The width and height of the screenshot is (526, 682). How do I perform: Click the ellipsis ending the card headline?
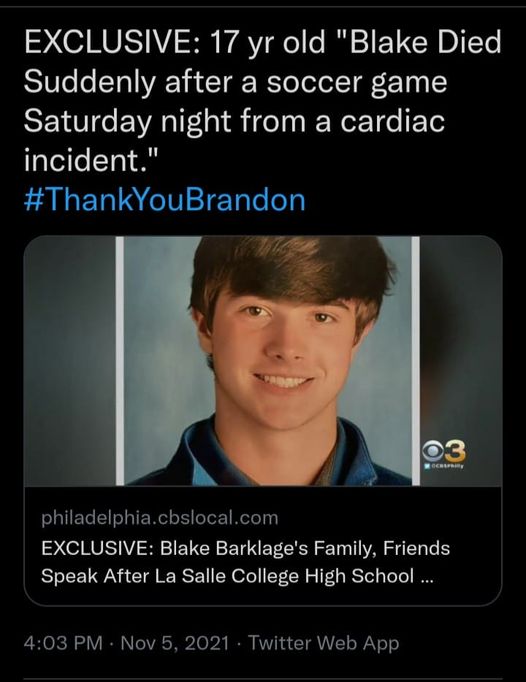click(x=427, y=580)
